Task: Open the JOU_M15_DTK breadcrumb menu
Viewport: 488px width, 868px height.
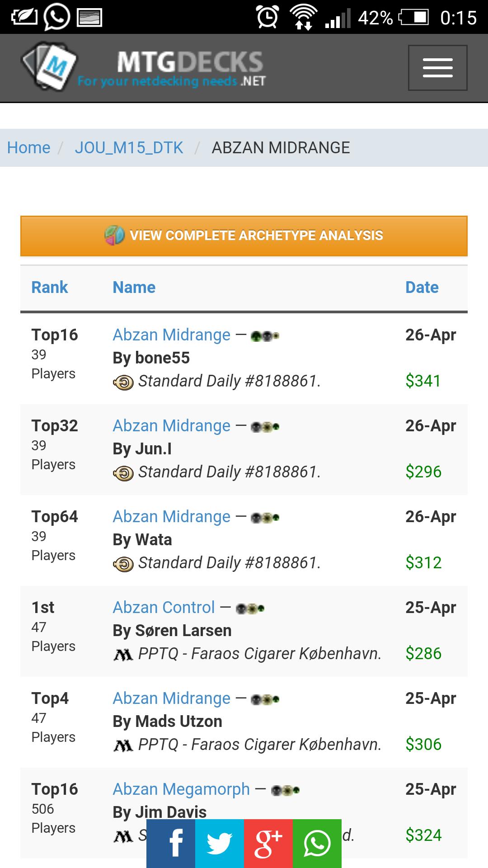Action: [x=128, y=147]
